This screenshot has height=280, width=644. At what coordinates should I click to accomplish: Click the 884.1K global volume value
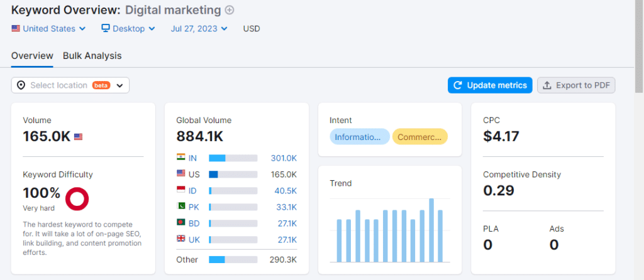point(200,136)
